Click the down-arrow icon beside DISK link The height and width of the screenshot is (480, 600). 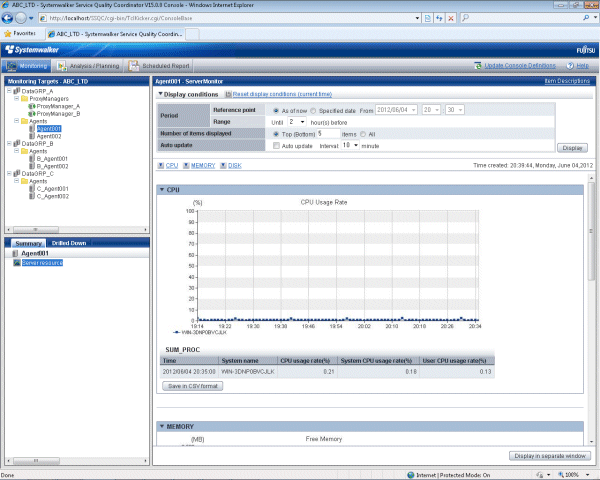point(223,165)
